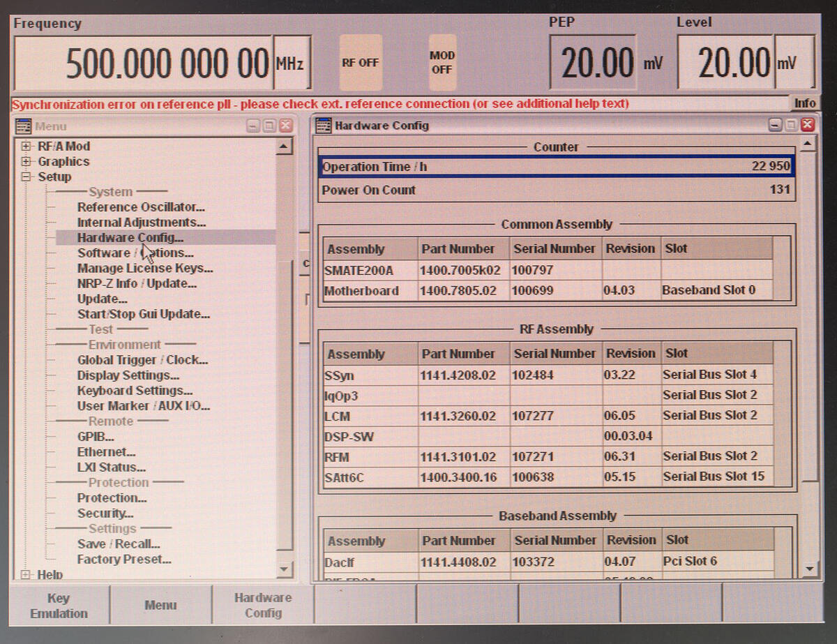
Task: Click the IqOp3 assembly cell
Action: click(370, 396)
